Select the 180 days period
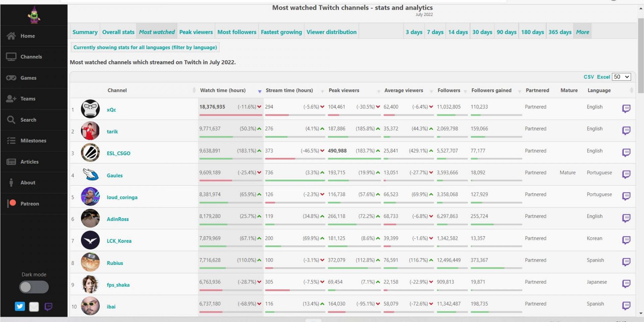This screenshot has width=644, height=322. pos(532,32)
